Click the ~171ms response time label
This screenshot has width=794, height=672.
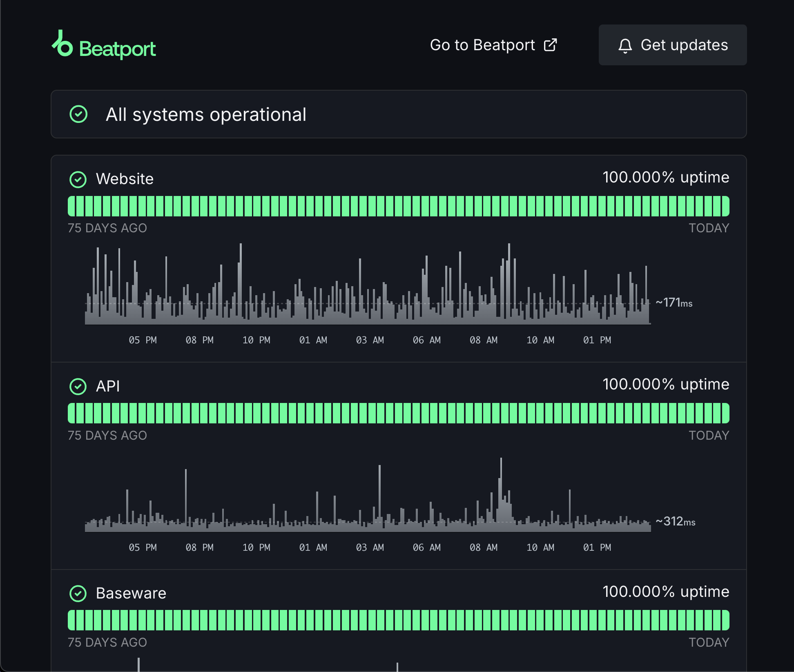click(674, 303)
